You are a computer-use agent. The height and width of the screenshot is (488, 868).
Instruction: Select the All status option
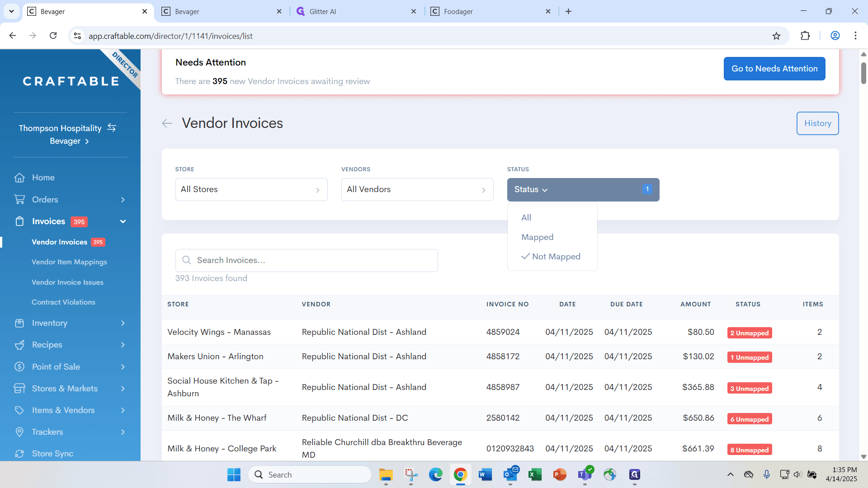pyautogui.click(x=526, y=218)
